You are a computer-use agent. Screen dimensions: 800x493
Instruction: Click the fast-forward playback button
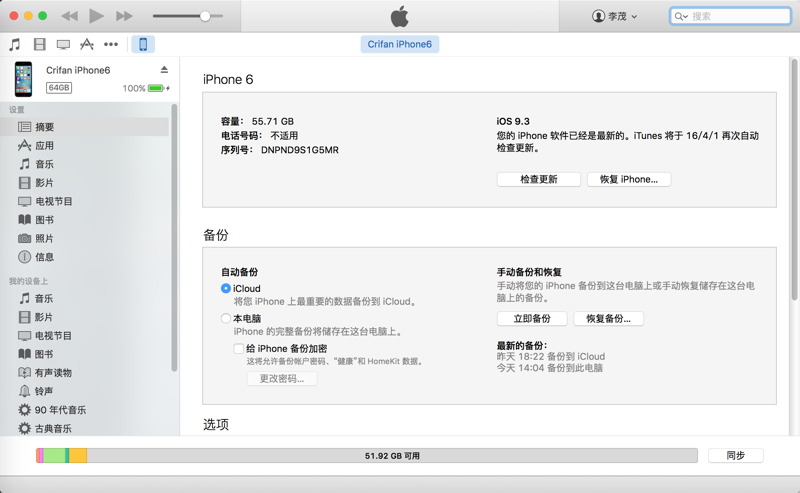(x=124, y=16)
